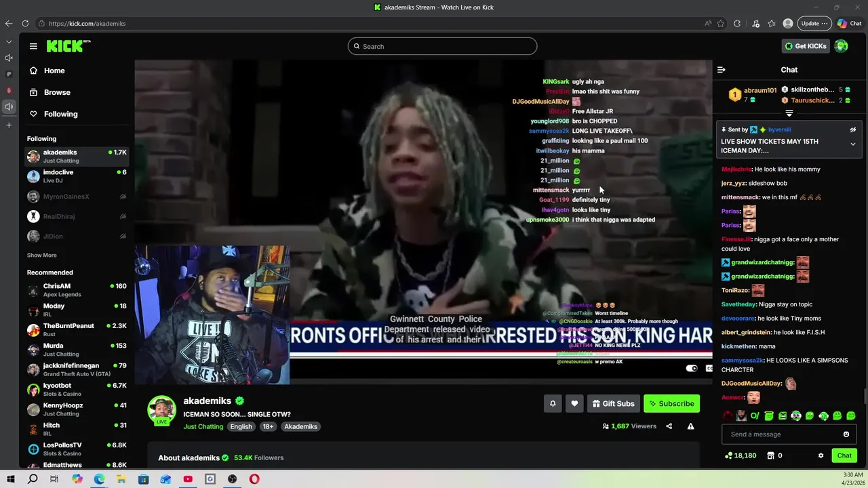The image size is (868, 488).
Task: Click the 18,180 KICKs balance
Action: coord(741,455)
